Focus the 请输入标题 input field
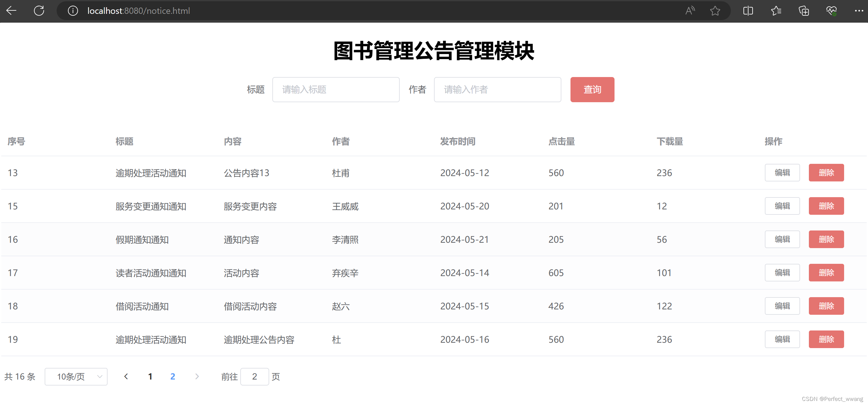 click(x=336, y=90)
